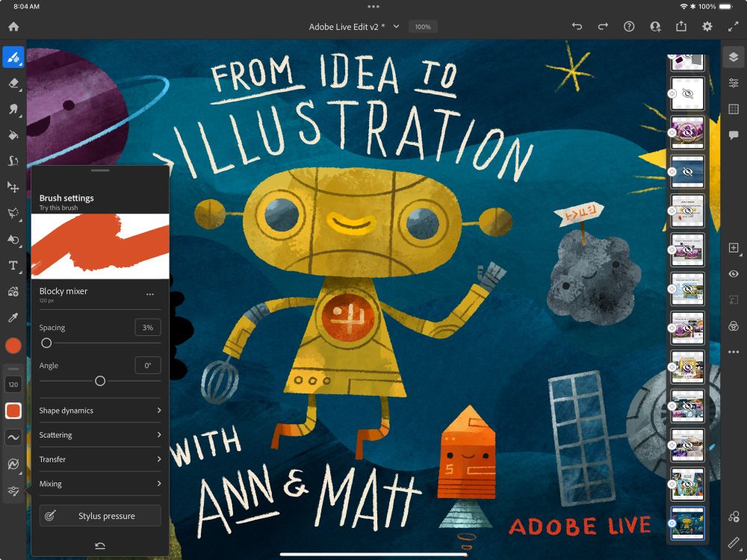The height and width of the screenshot is (560, 747).
Task: Apply clipping mask icon
Action: pyautogui.click(x=734, y=300)
